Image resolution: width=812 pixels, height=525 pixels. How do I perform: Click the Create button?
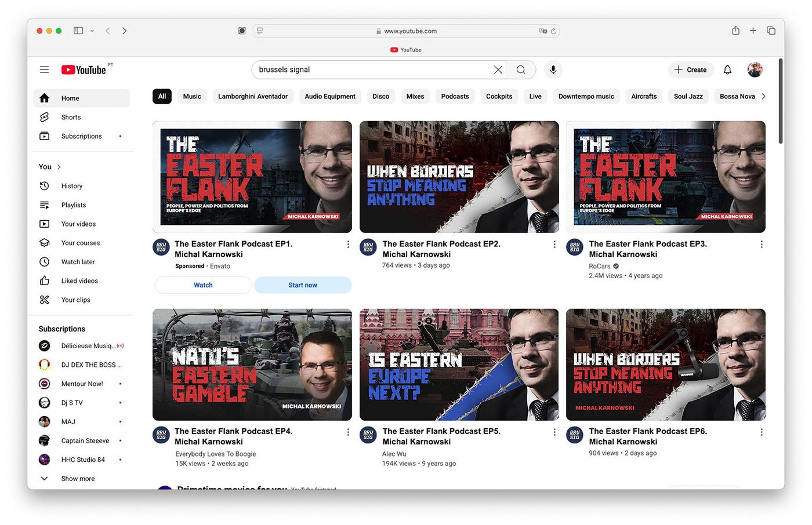[x=690, y=70]
